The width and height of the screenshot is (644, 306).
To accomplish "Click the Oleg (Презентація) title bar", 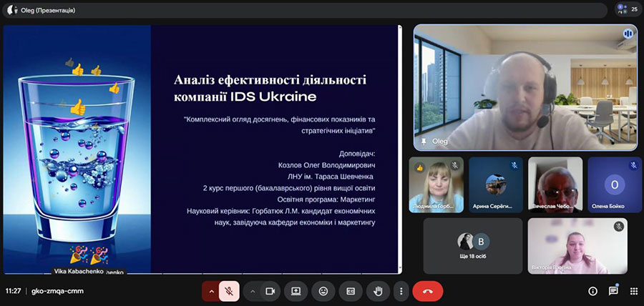I will coord(304,10).
